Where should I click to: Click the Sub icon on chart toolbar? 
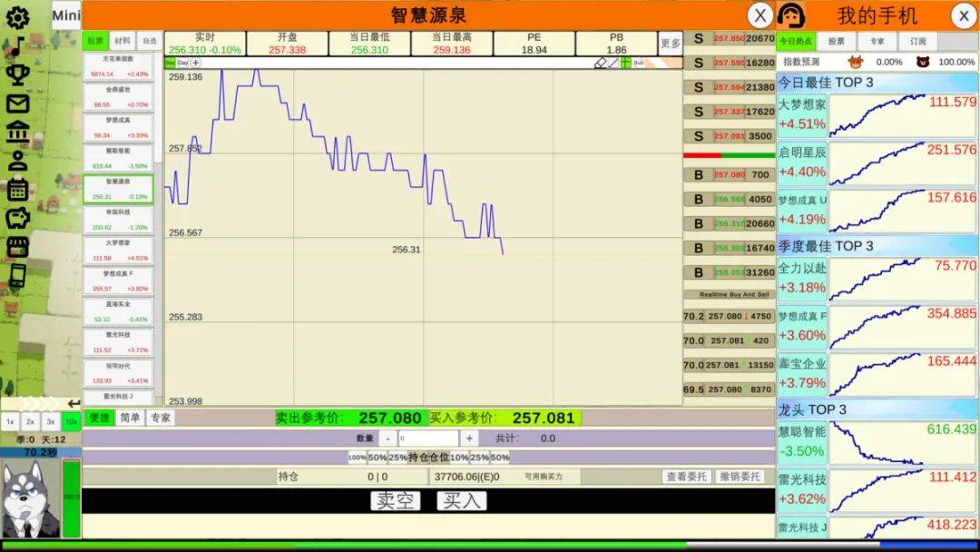[639, 63]
